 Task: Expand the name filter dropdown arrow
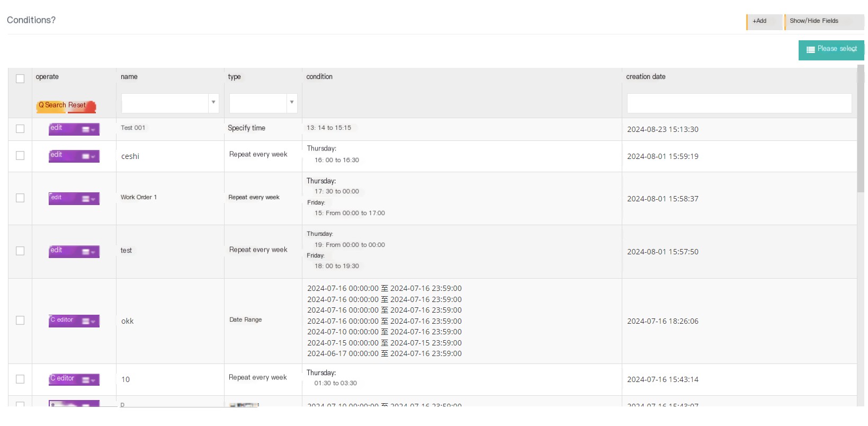click(213, 103)
